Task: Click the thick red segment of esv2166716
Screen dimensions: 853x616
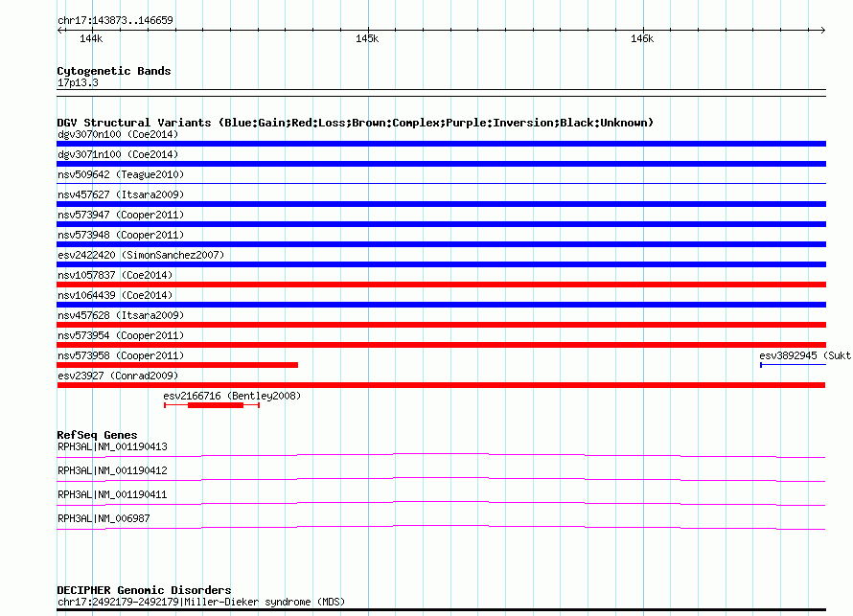Action: click(x=216, y=405)
